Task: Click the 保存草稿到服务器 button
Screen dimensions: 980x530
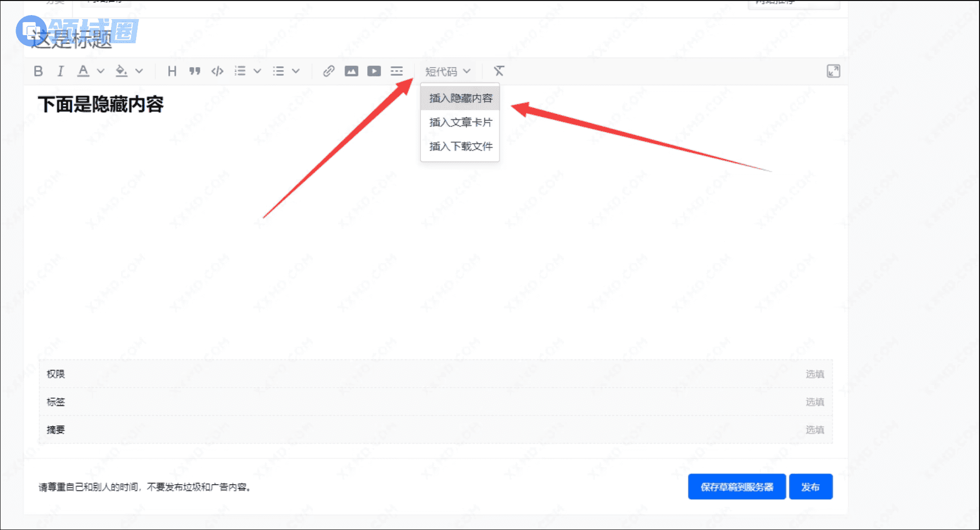Action: [x=736, y=487]
